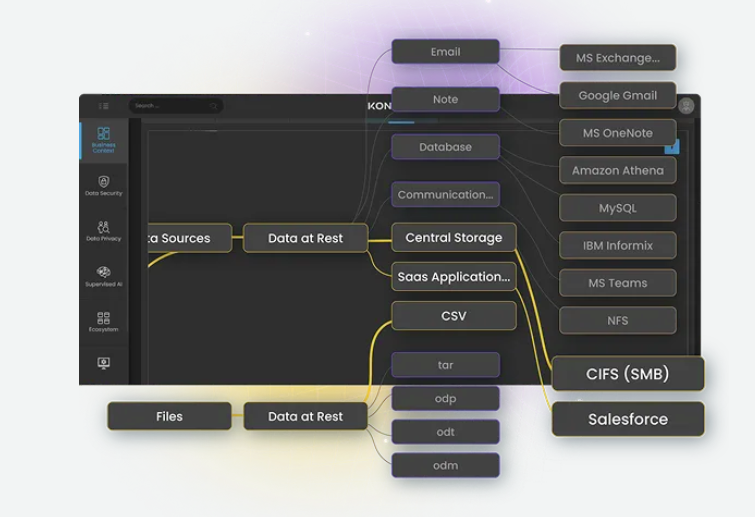
Task: Click the Amazon Athena node
Action: point(617,171)
